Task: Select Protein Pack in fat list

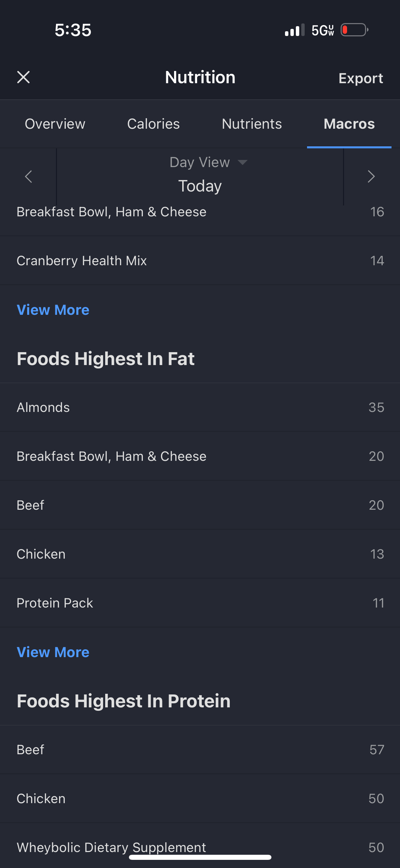Action: (200, 603)
